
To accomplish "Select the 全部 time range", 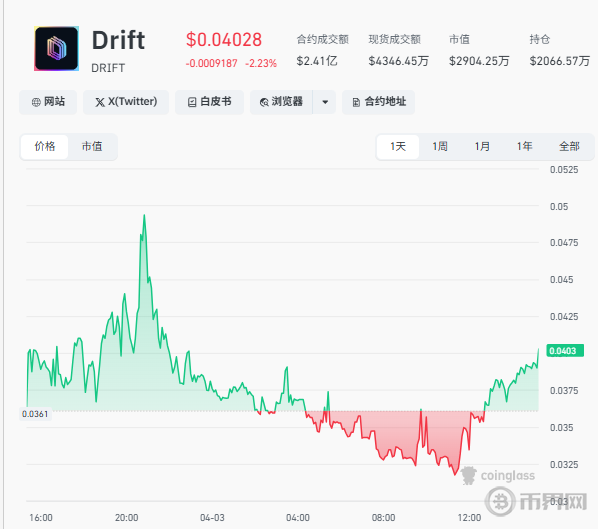I will pos(569,146).
